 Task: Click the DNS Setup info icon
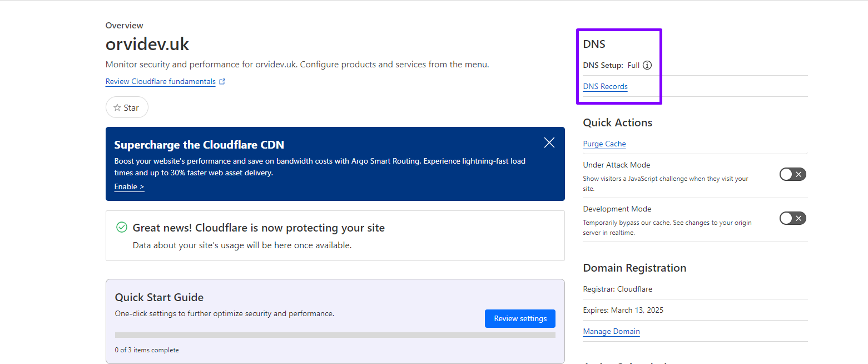click(x=647, y=65)
